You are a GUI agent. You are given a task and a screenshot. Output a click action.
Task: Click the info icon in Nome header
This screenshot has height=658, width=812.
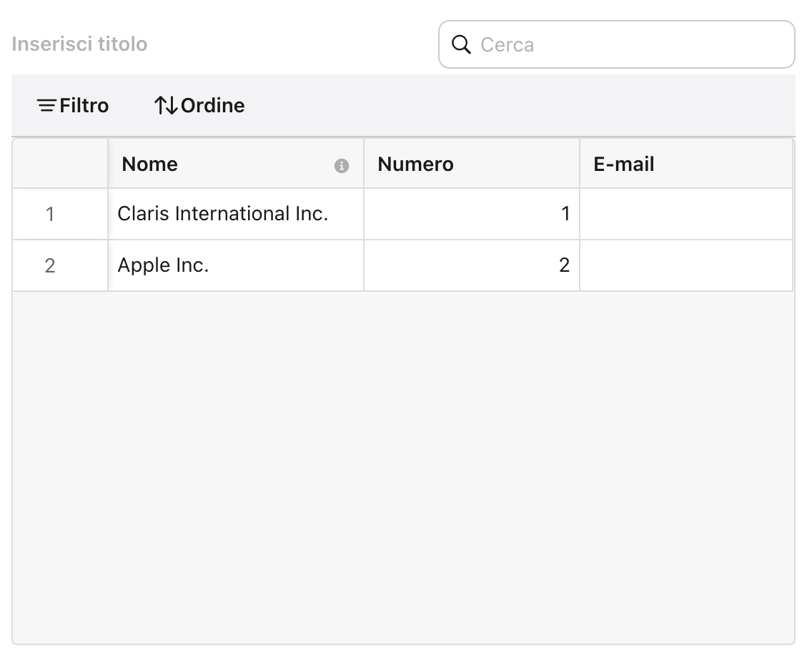342,165
